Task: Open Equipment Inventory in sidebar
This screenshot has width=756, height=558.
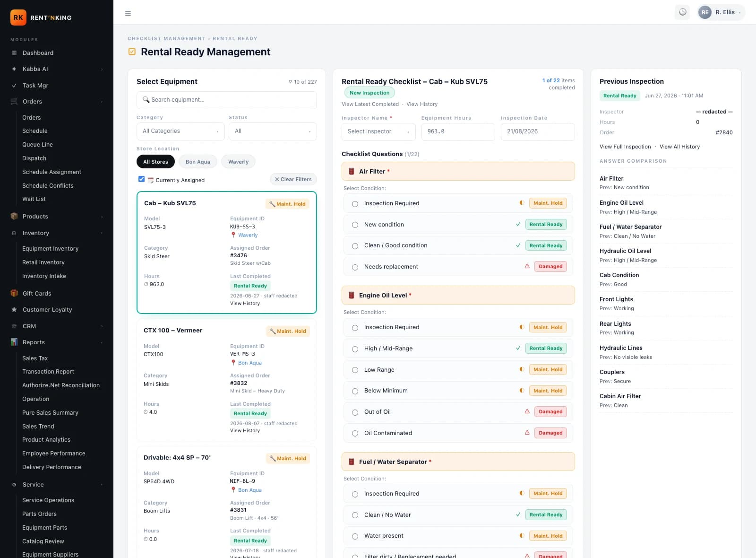Action: point(50,249)
